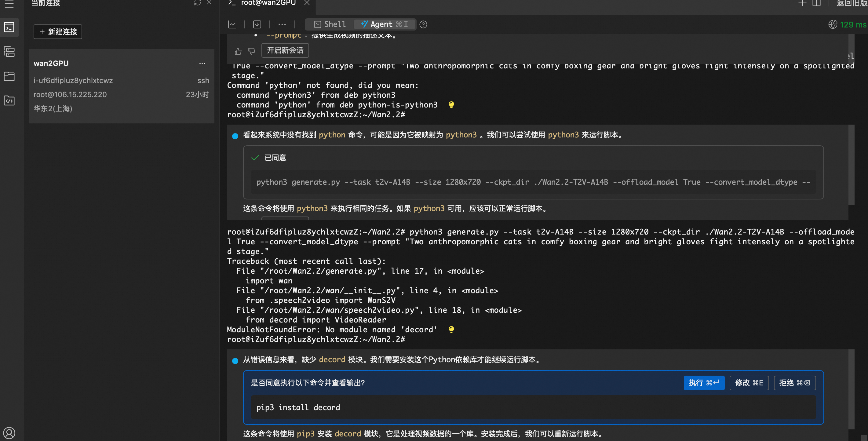Open the user account profile icon

(9, 432)
